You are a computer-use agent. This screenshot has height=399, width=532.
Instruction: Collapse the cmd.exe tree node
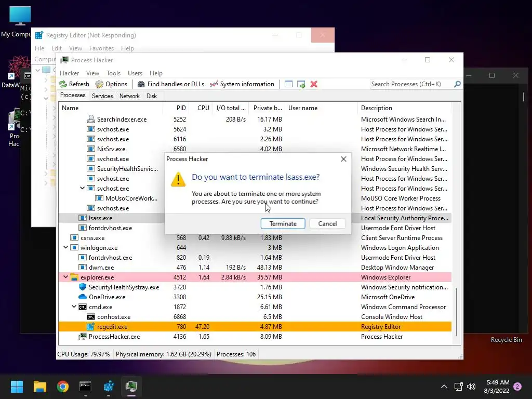click(74, 307)
